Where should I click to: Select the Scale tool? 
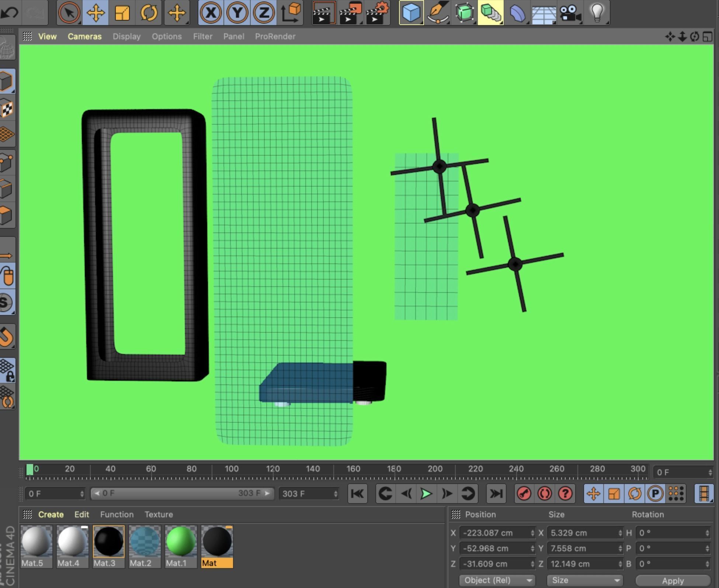pos(122,13)
